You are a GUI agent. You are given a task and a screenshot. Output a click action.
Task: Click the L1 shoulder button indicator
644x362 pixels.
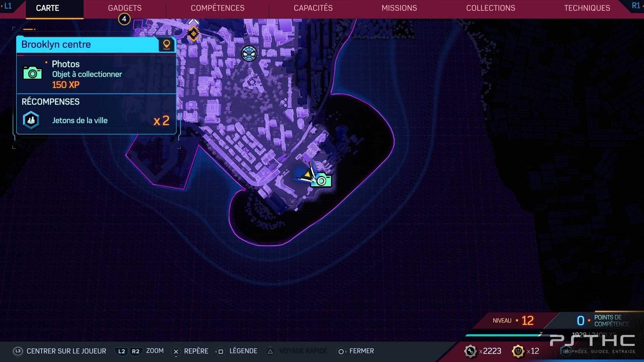[7, 6]
